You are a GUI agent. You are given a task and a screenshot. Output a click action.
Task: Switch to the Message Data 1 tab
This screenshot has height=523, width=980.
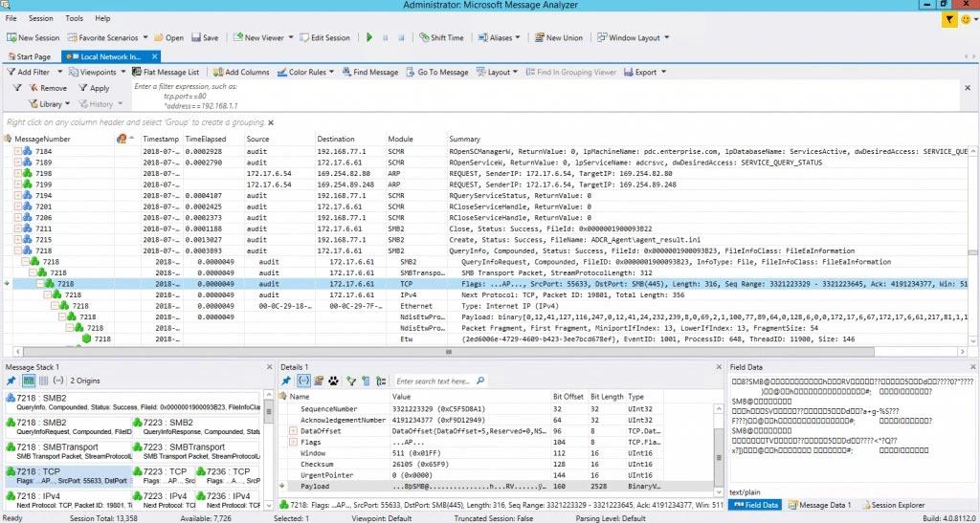pyautogui.click(x=820, y=505)
